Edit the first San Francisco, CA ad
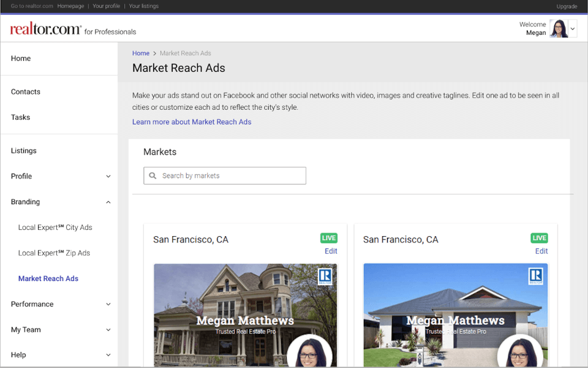Image resolution: width=588 pixels, height=368 pixels. coord(331,251)
